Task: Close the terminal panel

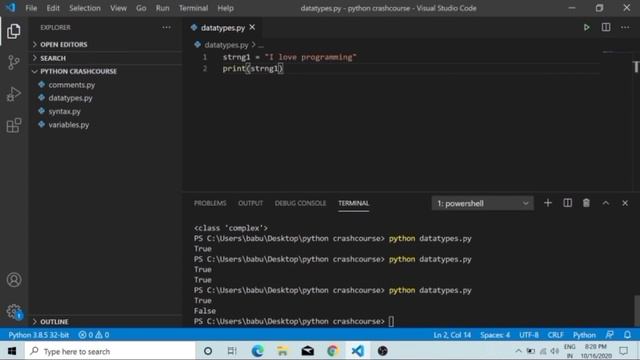Action: coord(625,203)
